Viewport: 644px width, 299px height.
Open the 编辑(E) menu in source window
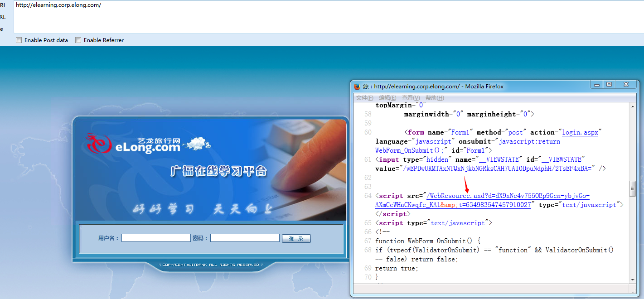[387, 98]
